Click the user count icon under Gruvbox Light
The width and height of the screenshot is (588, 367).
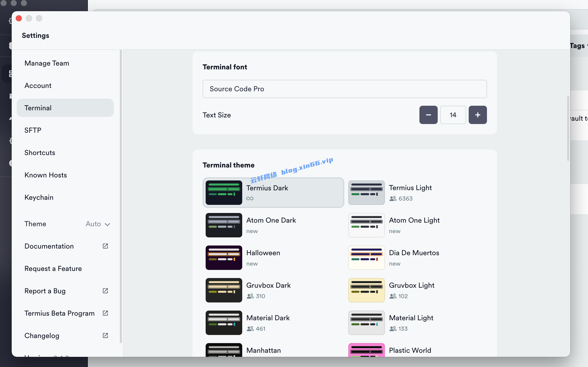(393, 296)
